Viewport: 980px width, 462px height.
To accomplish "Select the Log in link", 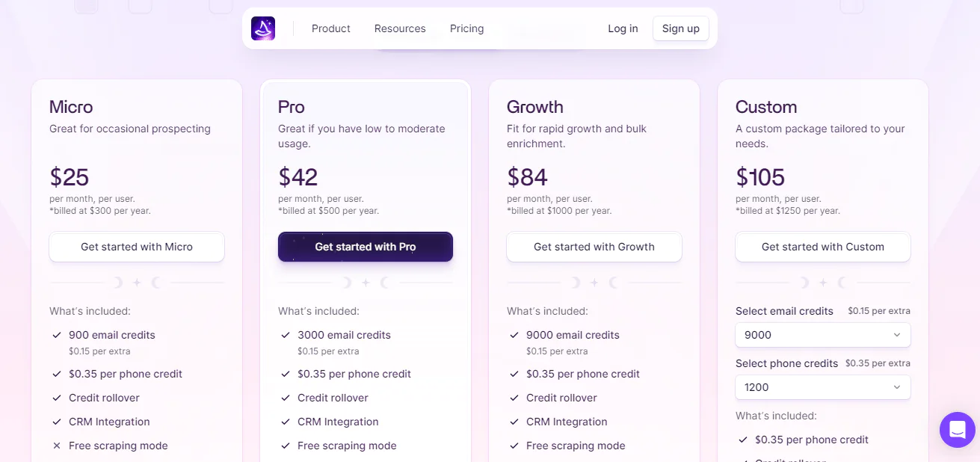I will 623,28.
